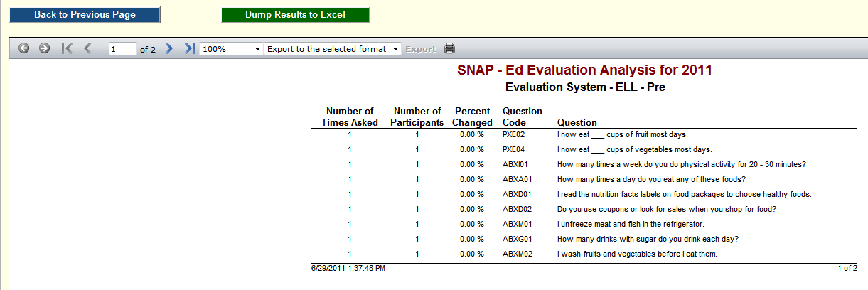Click the Number of Times Asked header
The width and height of the screenshot is (868, 290).
tap(350, 117)
